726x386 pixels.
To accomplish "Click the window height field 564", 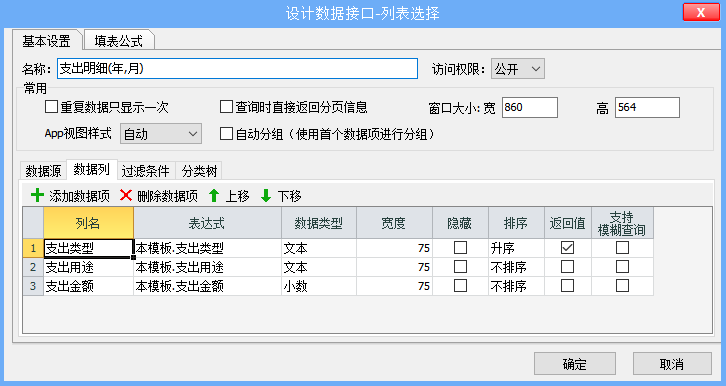I will tap(647, 107).
